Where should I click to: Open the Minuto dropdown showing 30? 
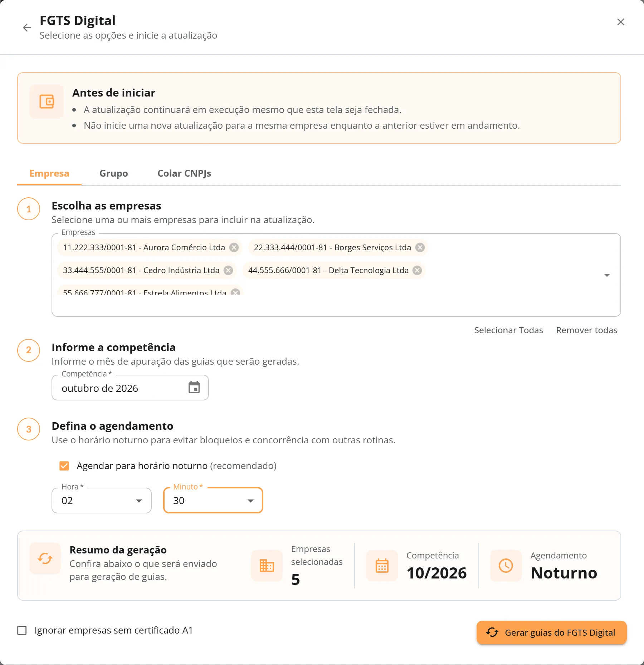pos(213,501)
